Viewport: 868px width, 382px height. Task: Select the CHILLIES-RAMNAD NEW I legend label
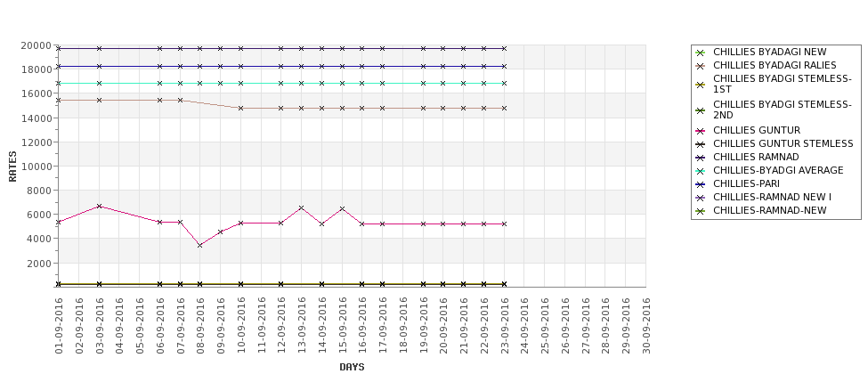click(772, 197)
